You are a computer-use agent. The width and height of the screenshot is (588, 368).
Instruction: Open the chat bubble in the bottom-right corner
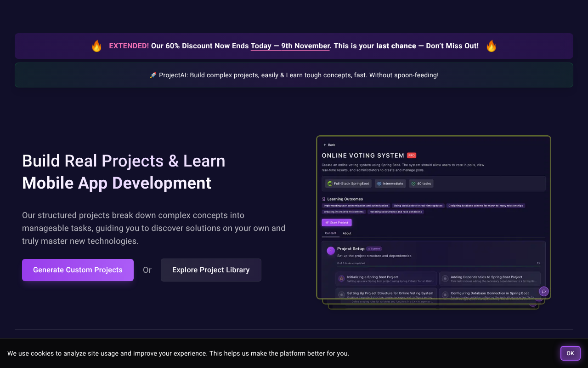(543, 292)
